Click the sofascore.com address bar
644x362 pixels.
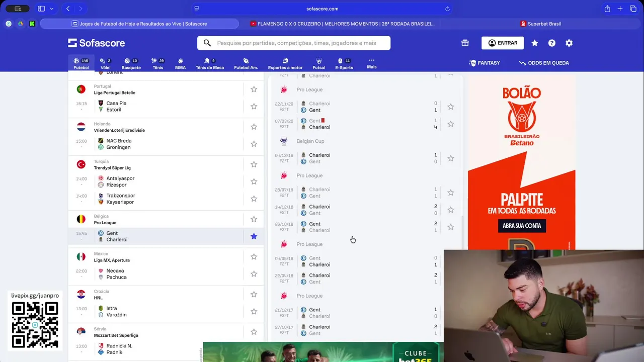click(x=322, y=9)
